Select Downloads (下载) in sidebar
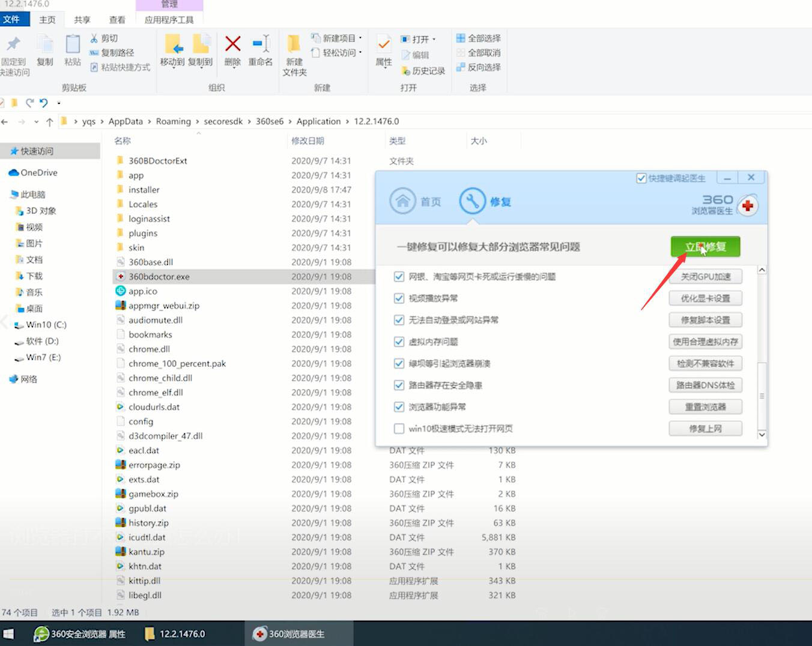The image size is (812, 646). [x=28, y=276]
